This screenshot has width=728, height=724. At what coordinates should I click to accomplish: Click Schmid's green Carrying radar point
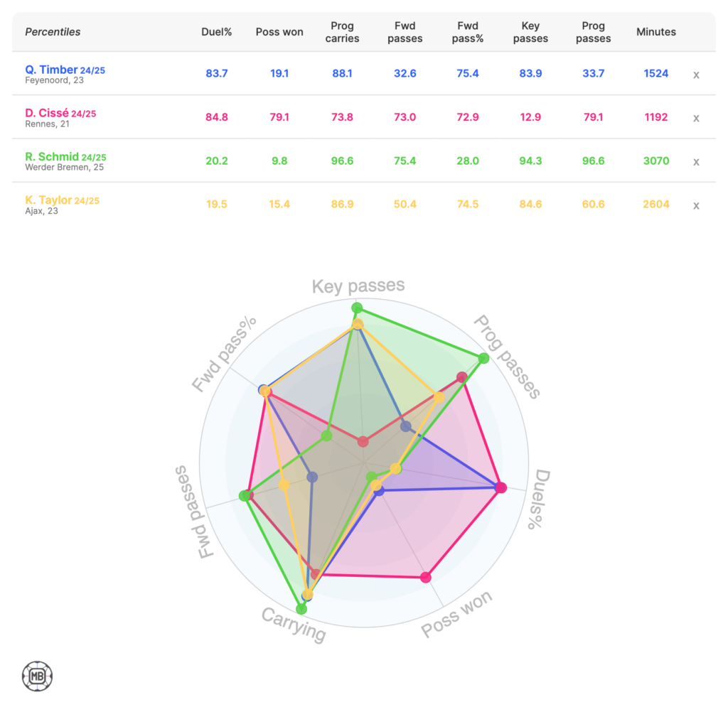(x=301, y=609)
